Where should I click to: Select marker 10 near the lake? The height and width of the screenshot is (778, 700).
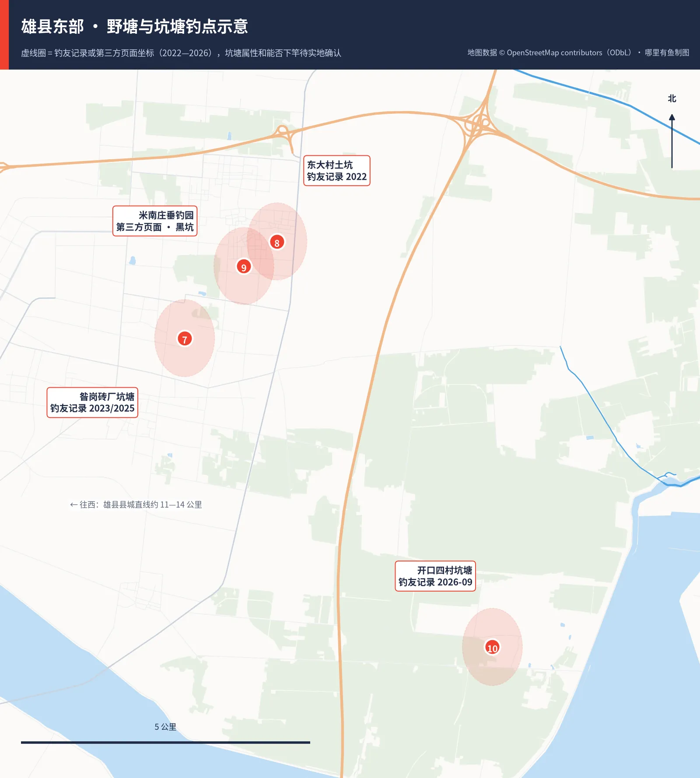pos(492,648)
